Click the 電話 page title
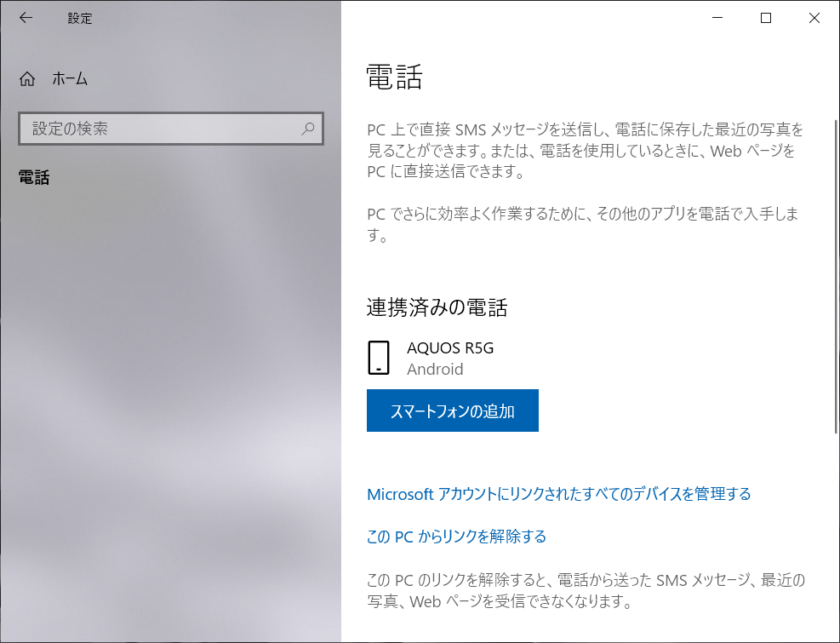This screenshot has height=643, width=840. coord(394,76)
